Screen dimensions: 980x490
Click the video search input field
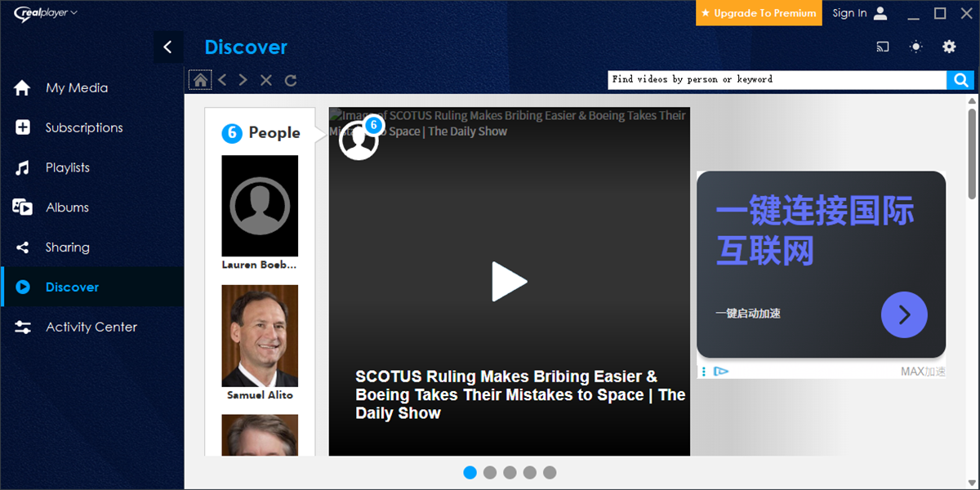(776, 79)
